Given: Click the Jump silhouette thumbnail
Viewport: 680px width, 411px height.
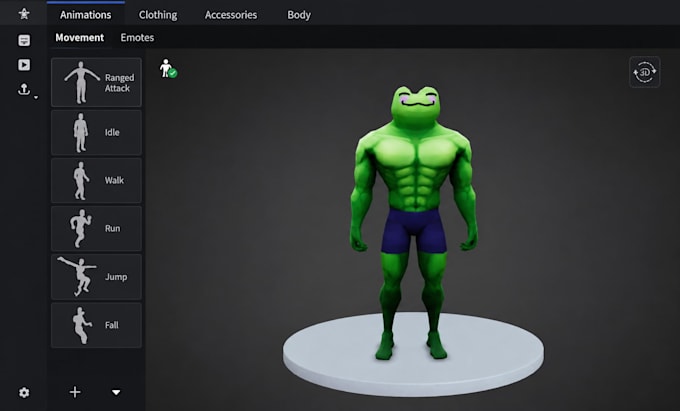Looking at the screenshot, I should 77,277.
